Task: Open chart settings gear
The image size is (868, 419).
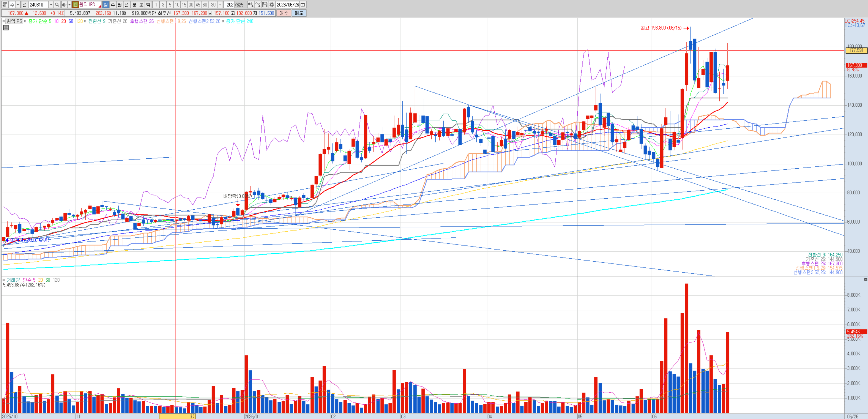Action: pos(272,5)
